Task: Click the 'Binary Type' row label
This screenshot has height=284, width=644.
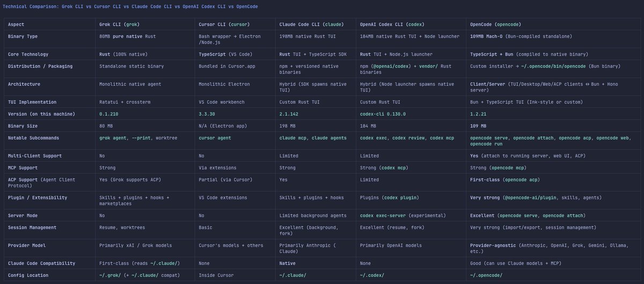Action: tap(23, 36)
